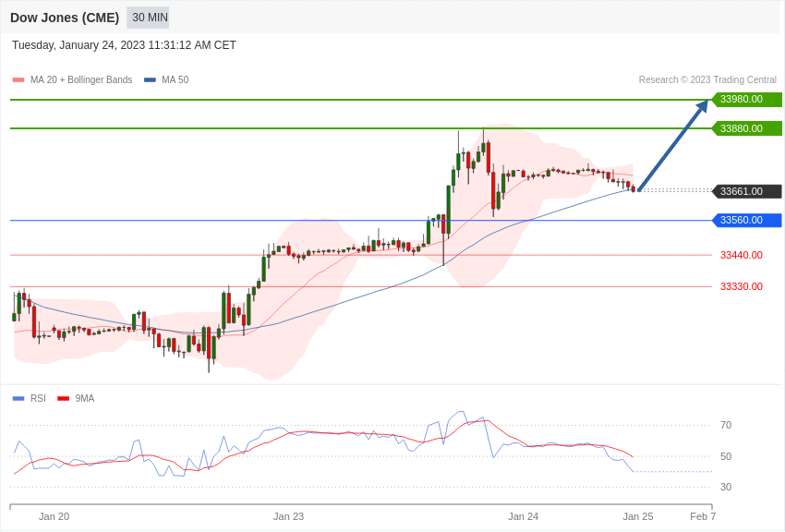Click the Jan 25 date axis label
Screen dimensions: 785x532
click(x=638, y=516)
